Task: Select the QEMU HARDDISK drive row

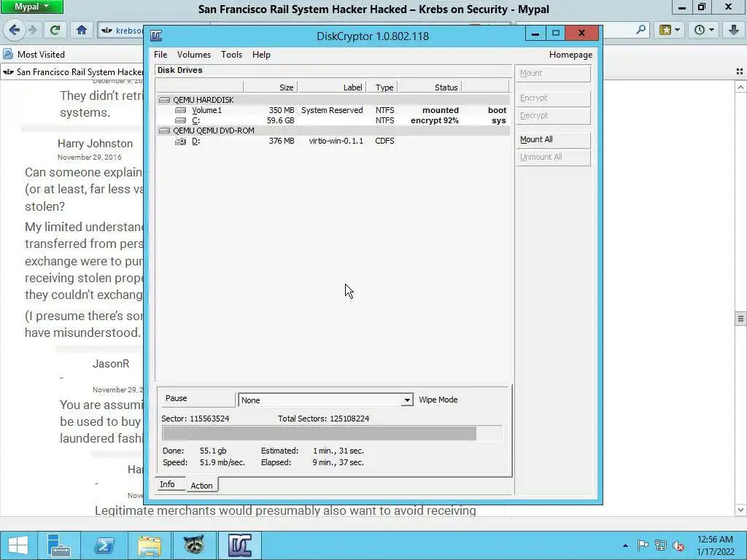Action: pyautogui.click(x=333, y=100)
